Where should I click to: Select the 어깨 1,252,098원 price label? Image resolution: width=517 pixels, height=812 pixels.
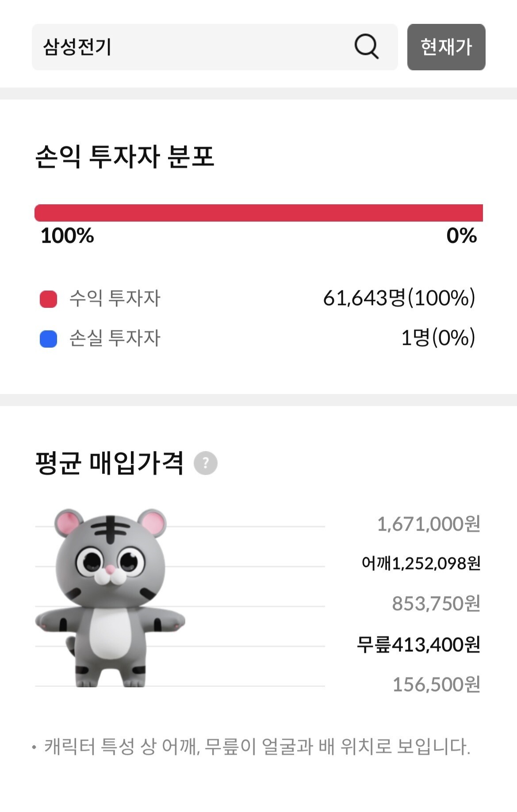coord(421,563)
